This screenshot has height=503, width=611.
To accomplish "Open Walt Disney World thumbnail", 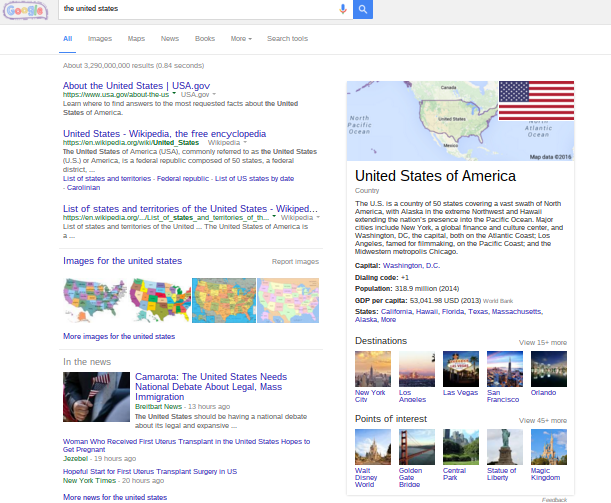I will click(x=373, y=447).
